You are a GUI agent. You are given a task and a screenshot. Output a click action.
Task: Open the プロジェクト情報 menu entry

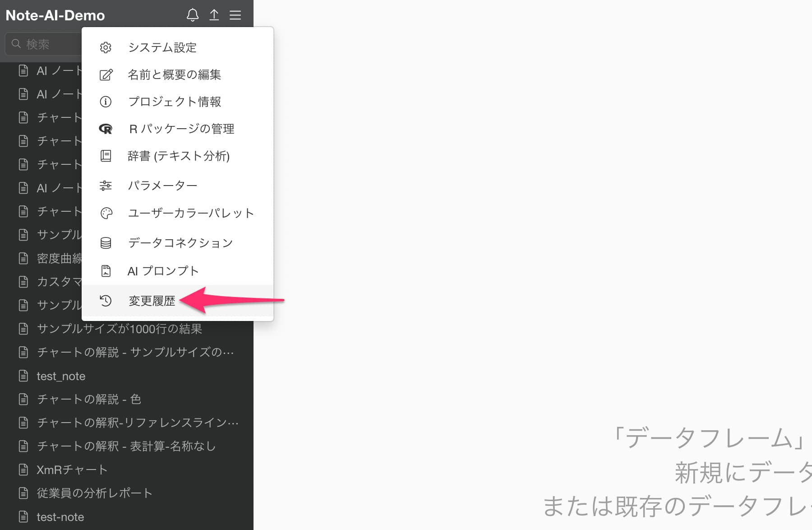[x=174, y=102]
